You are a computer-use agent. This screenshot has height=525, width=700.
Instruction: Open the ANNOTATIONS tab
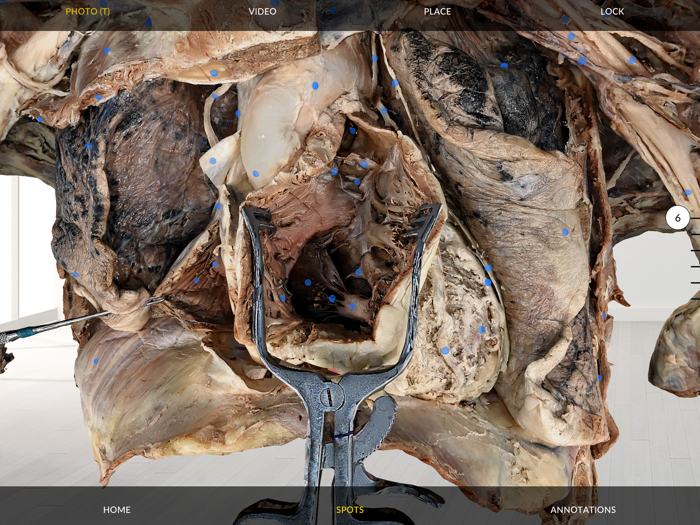point(583,509)
